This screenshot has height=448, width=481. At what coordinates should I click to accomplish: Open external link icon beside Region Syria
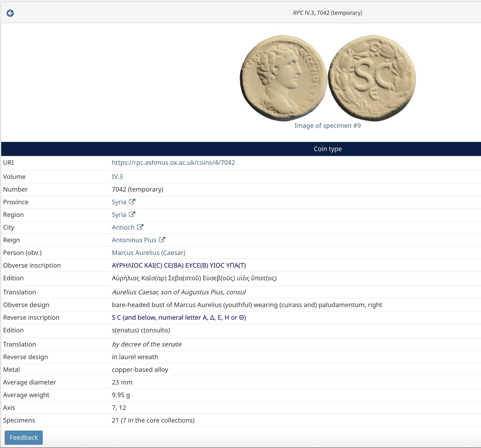point(132,214)
